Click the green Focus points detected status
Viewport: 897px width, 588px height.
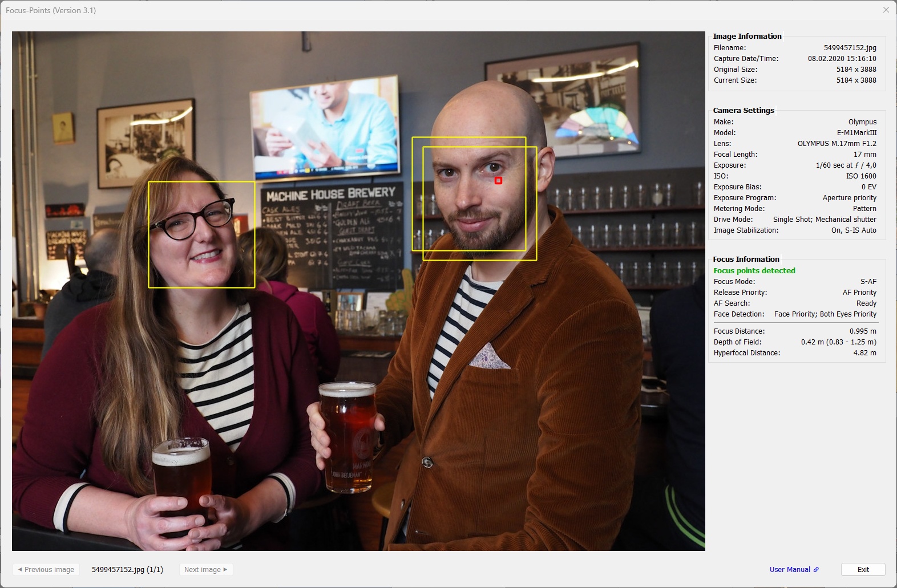coord(754,271)
